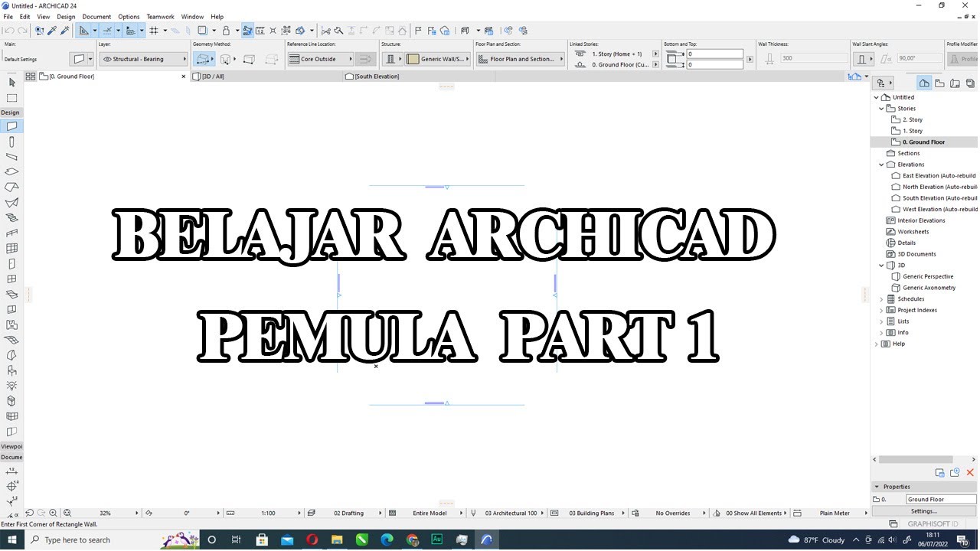Image resolution: width=980 pixels, height=551 pixels.
Task: Click the wall top offset value field
Action: pyautogui.click(x=715, y=54)
